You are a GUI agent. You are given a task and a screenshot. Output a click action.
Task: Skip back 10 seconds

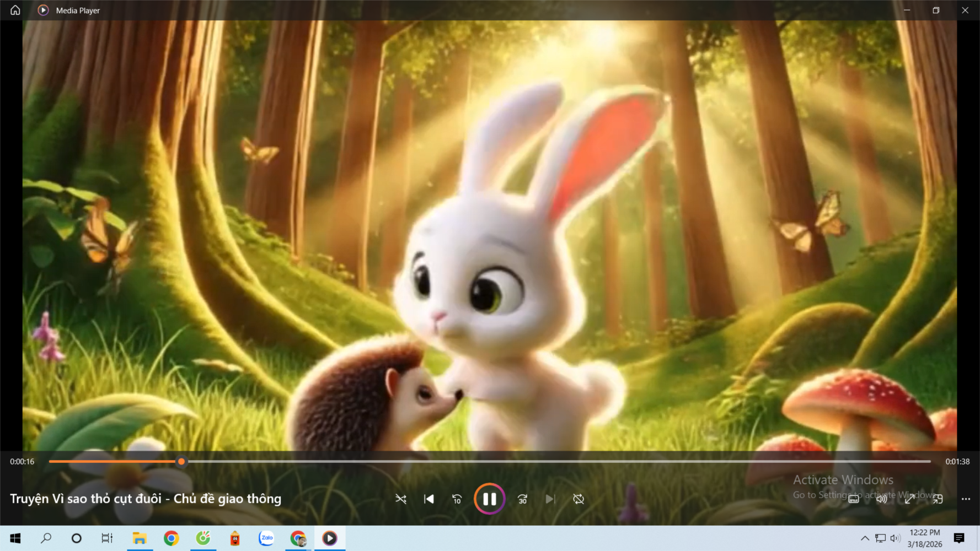click(x=457, y=499)
